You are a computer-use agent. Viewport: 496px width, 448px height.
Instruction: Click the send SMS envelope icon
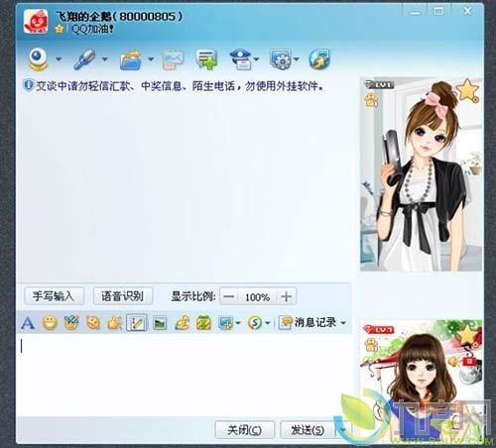point(173,59)
